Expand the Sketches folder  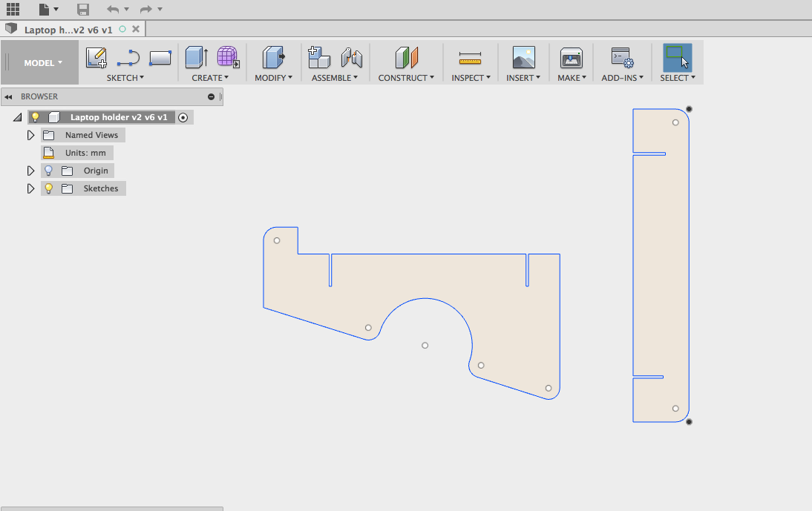30,188
